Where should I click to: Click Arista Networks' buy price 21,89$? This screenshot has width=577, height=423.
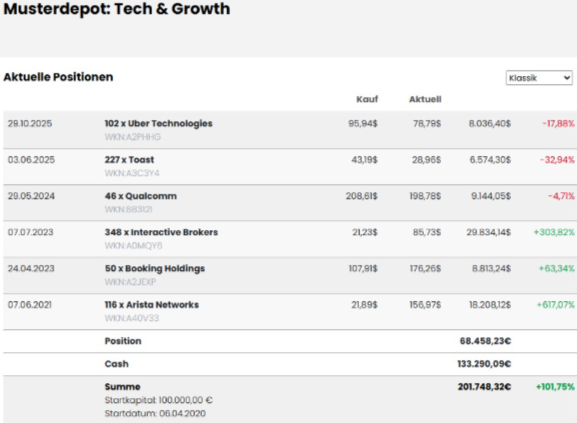point(364,305)
